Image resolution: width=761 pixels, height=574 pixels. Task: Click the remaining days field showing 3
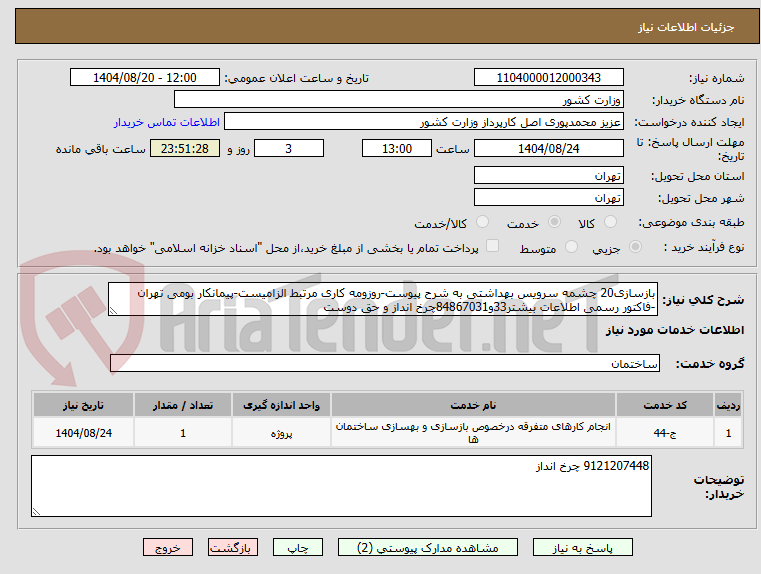[289, 148]
